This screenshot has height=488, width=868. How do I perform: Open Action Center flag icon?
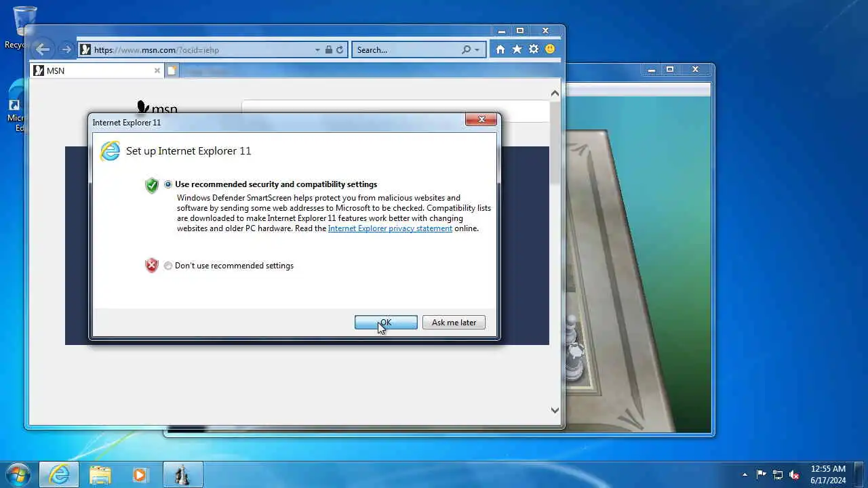click(x=761, y=474)
